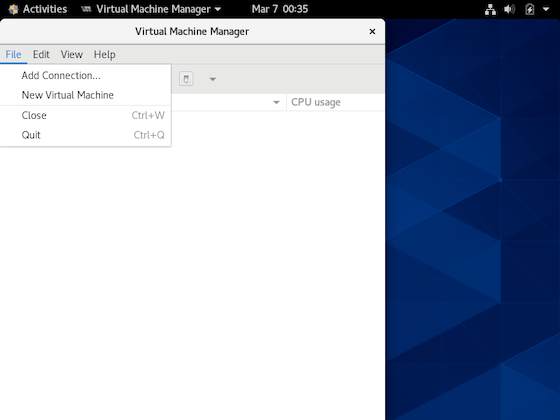Click the Virtual Machine Manager app icon in top bar
Screen dimensions: 560x420
pyautogui.click(x=86, y=9)
